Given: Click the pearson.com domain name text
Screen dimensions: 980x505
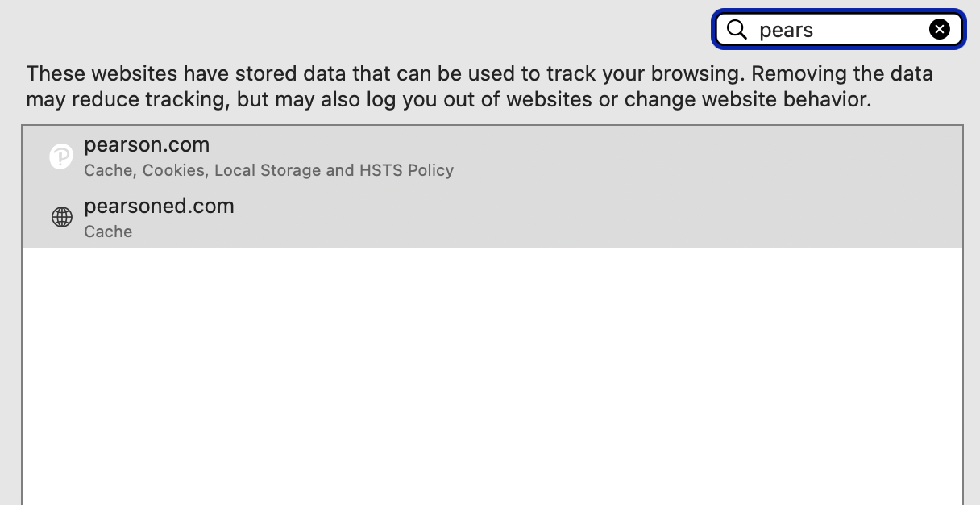Looking at the screenshot, I should click(147, 145).
